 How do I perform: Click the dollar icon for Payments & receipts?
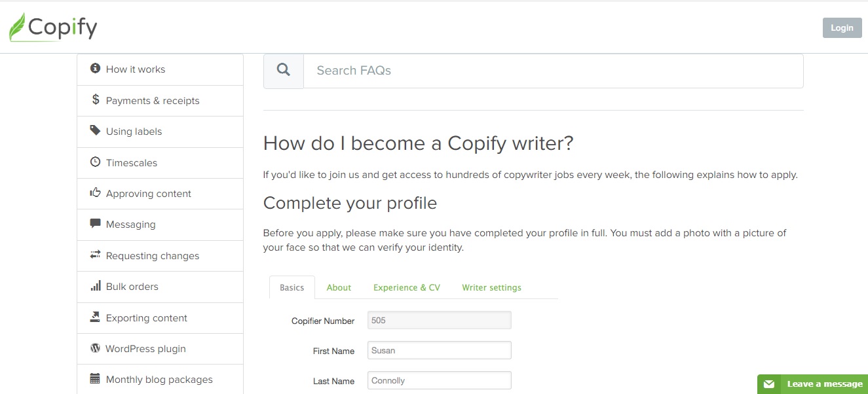pyautogui.click(x=96, y=100)
